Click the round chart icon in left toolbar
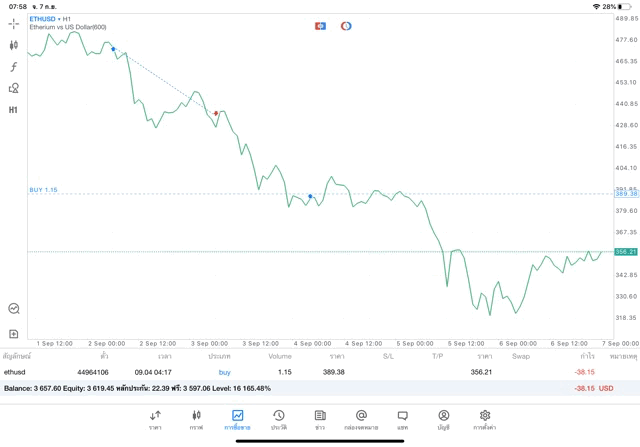The height and width of the screenshot is (447, 640). 13,309
